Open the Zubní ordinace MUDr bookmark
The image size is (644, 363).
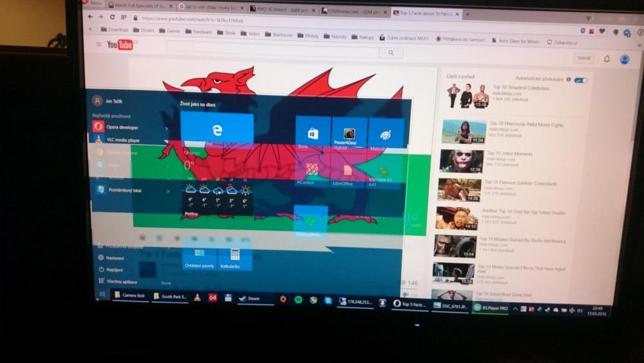(x=404, y=38)
